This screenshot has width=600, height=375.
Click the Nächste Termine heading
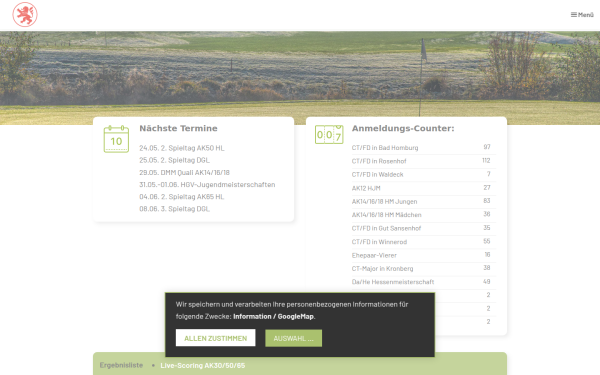[x=178, y=129]
